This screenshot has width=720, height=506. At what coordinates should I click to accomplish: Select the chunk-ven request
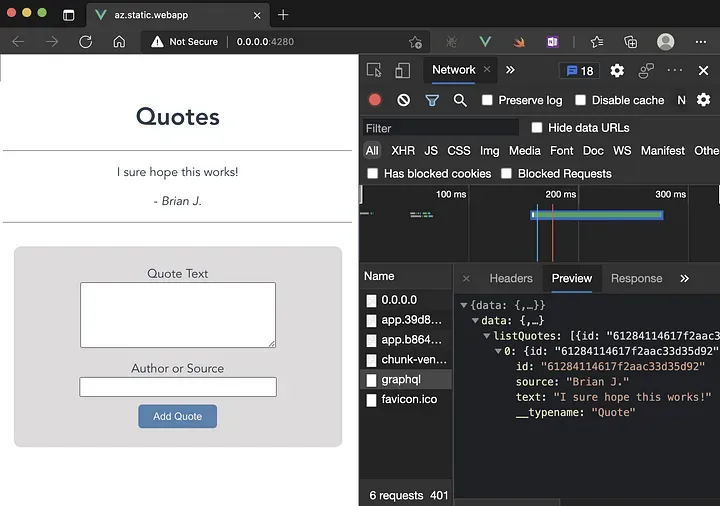click(406, 360)
